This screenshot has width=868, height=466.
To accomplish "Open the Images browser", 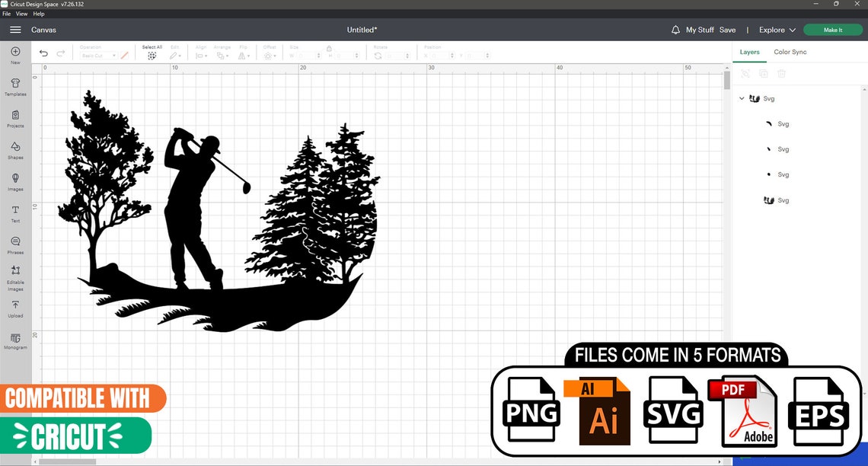I will (x=15, y=180).
